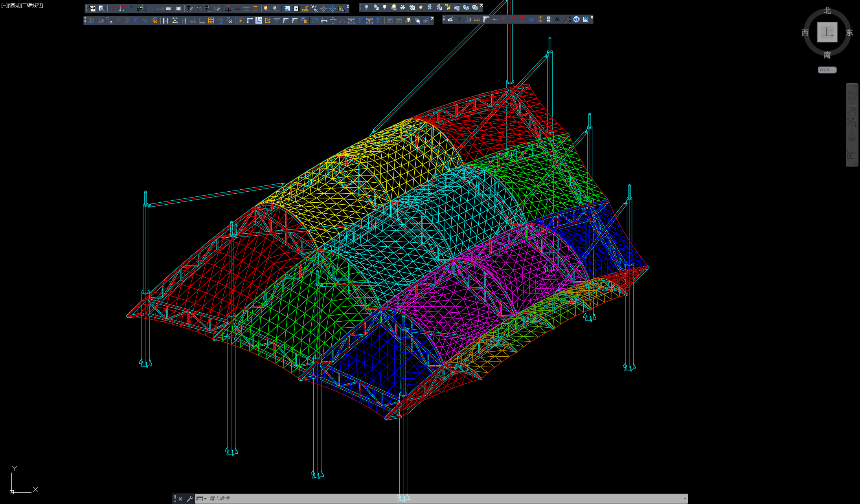Expand the zoom extents options arrow
The height and width of the screenshot is (504, 860).
tap(852, 130)
